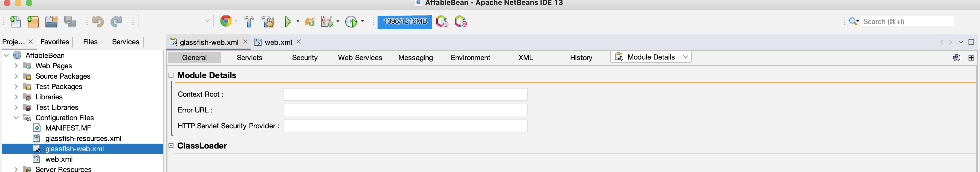
Task: Click the Save All toolbar icon
Action: [x=70, y=22]
